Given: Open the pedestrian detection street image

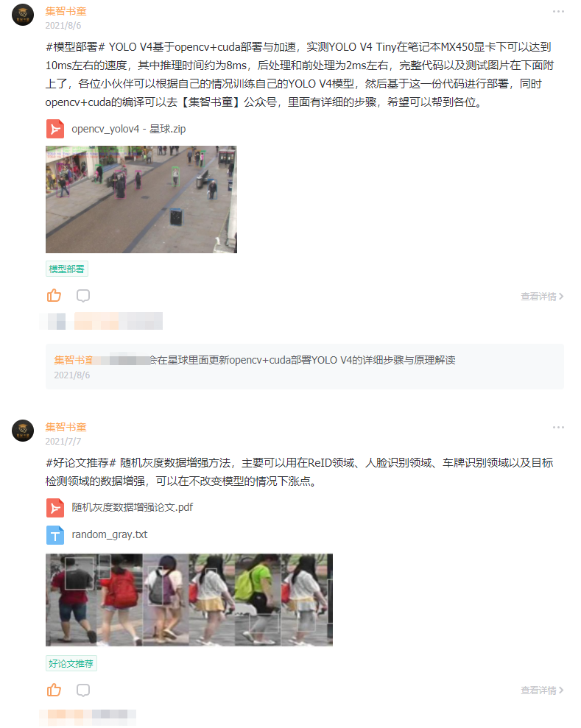Looking at the screenshot, I should 141,199.
